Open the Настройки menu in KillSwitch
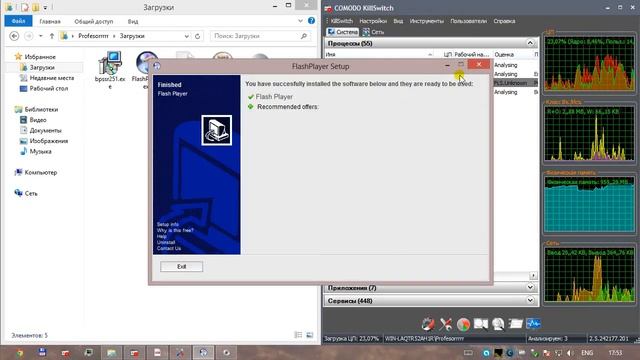Image resolution: width=640 pixels, height=360 pixels. pos(373,21)
